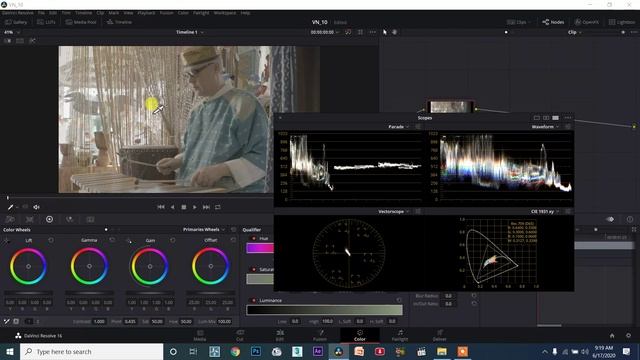
Task: Open the Fusion menu
Action: point(167,13)
